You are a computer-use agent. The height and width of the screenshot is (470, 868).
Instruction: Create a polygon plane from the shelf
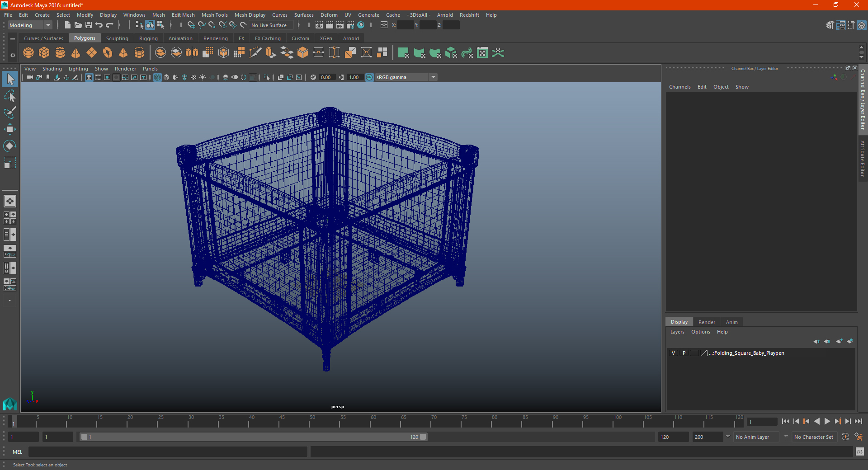coord(92,52)
